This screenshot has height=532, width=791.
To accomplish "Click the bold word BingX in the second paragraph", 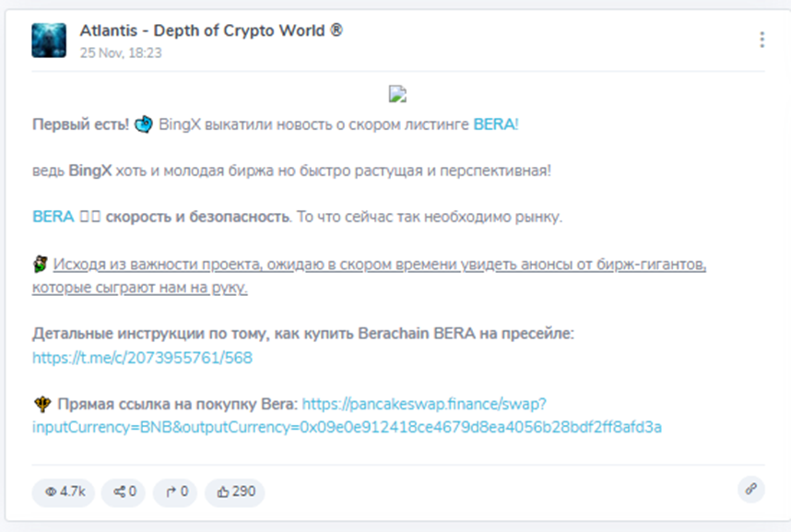I will [x=89, y=171].
